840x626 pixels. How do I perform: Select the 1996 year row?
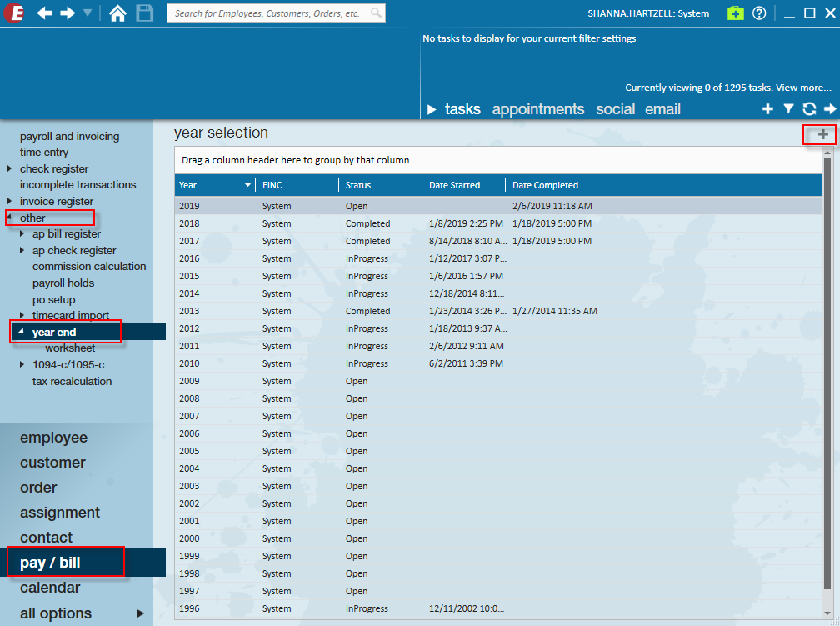[x=498, y=608]
